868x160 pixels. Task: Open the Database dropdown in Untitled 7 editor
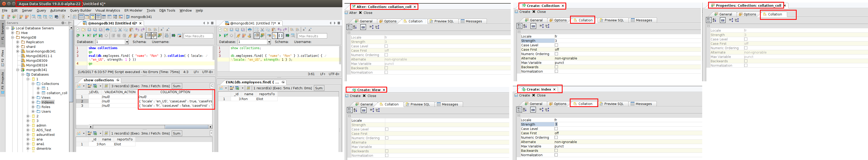(269, 42)
